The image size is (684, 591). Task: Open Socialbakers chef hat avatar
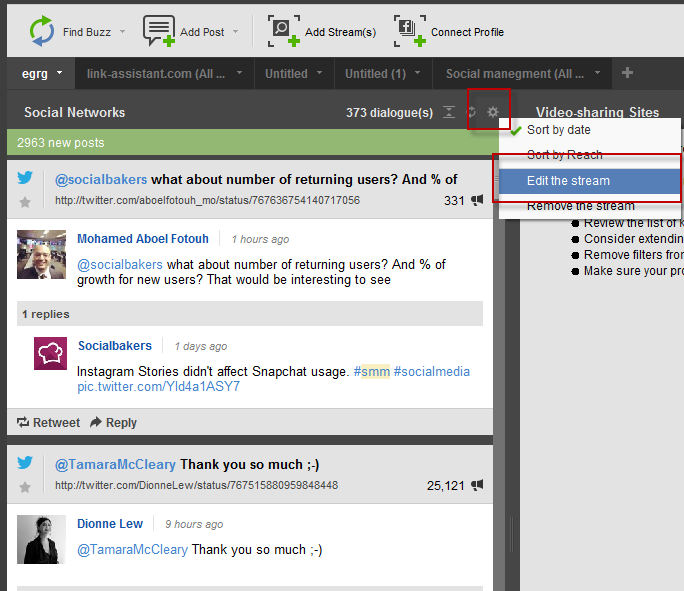pyautogui.click(x=51, y=353)
